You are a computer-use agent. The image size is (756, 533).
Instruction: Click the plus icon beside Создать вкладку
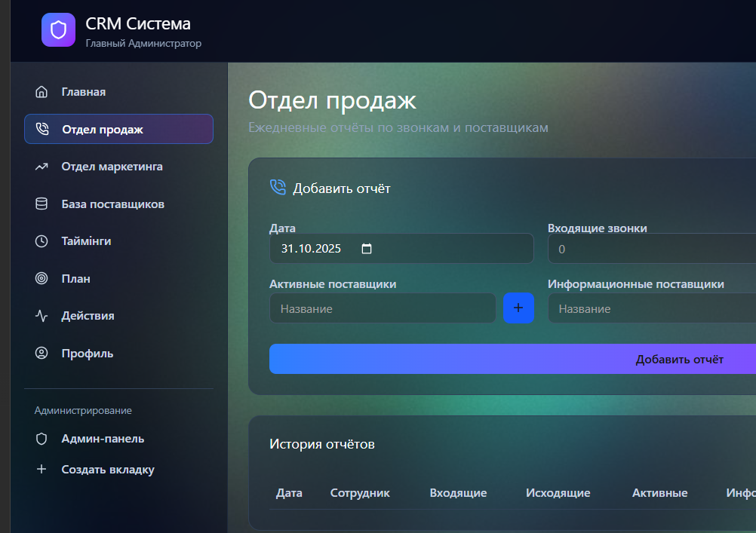pos(41,469)
